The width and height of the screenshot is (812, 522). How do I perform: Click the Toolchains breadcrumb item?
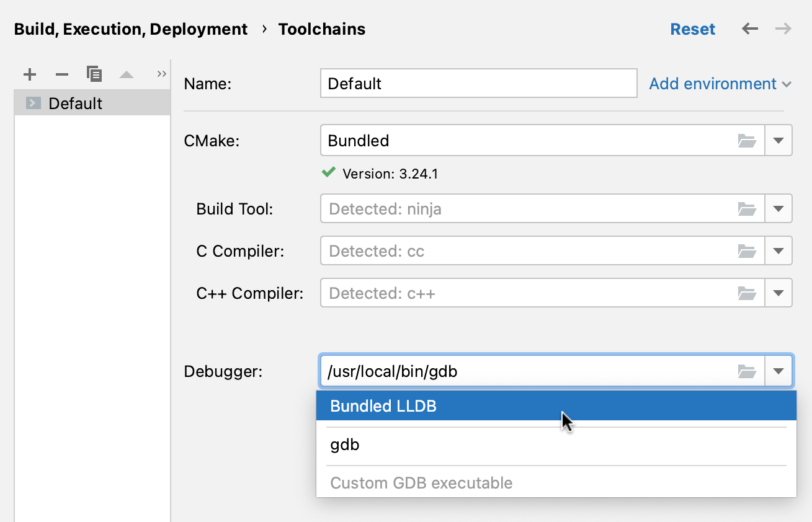pos(321,29)
